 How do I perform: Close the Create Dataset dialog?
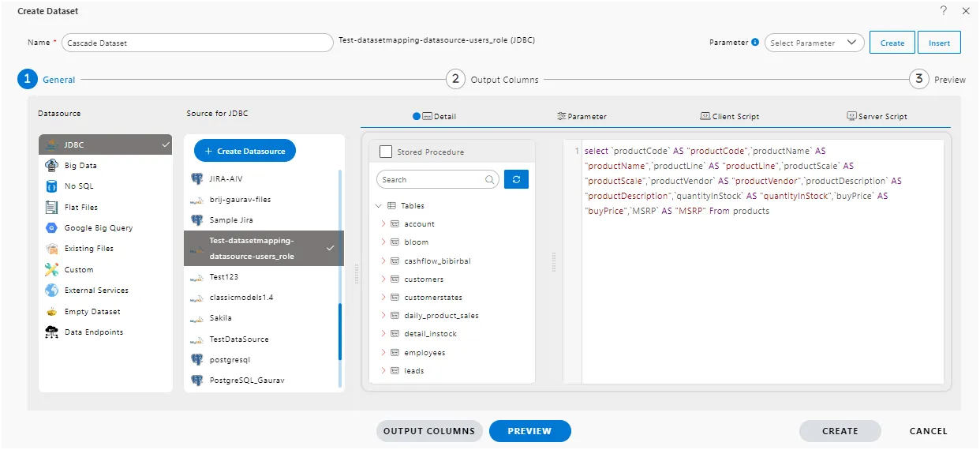tap(966, 10)
